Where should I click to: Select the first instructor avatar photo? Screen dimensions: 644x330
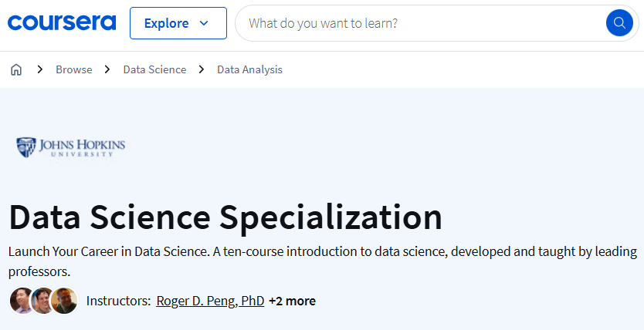coord(22,301)
